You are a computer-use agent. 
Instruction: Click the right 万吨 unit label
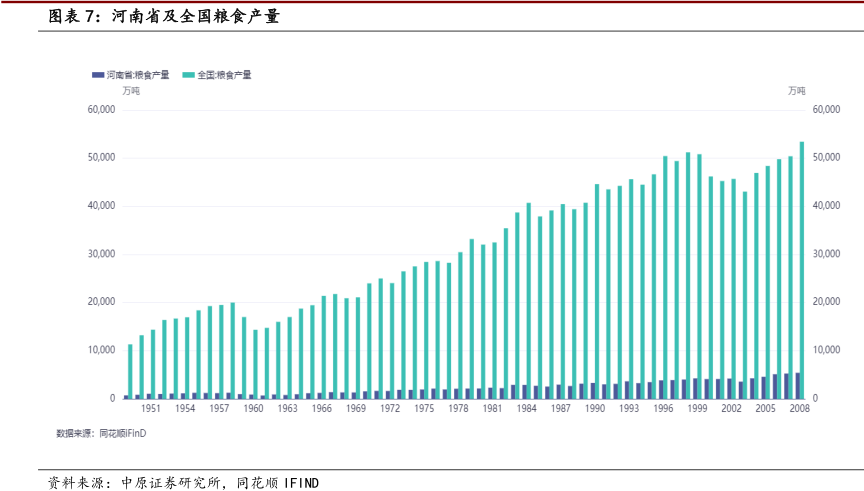coord(796,91)
